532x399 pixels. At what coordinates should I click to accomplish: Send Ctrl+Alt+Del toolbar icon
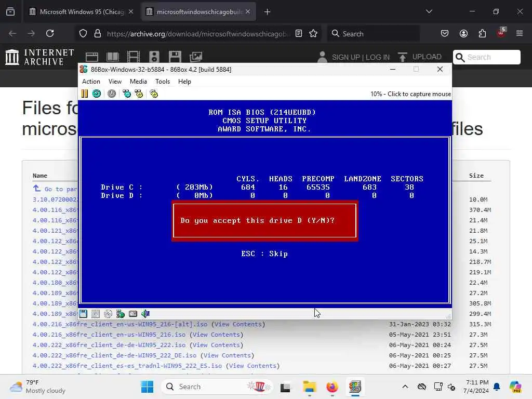click(127, 94)
